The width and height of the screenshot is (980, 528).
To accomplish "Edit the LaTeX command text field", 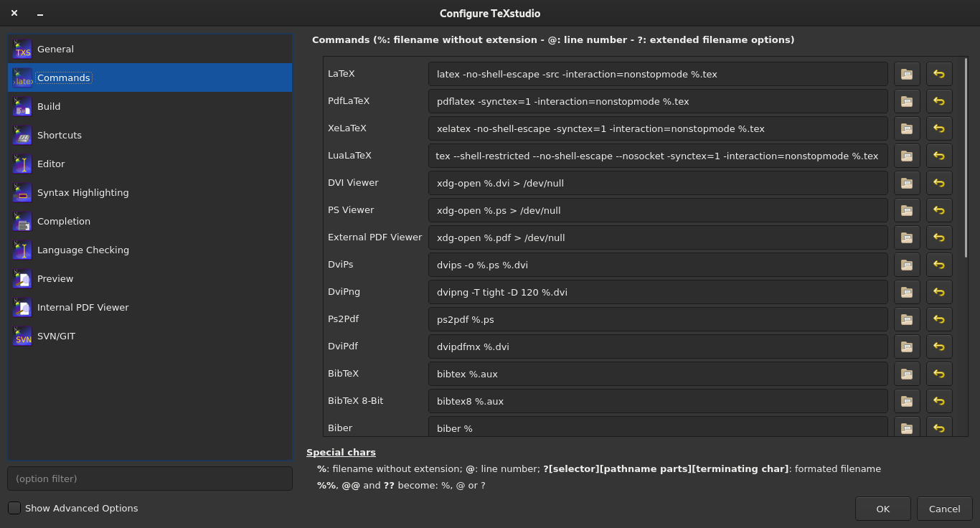I will click(658, 74).
